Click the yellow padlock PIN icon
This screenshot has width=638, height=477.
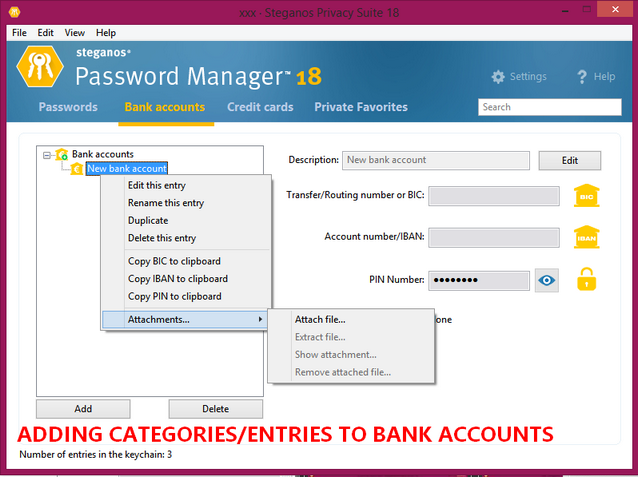coord(586,279)
